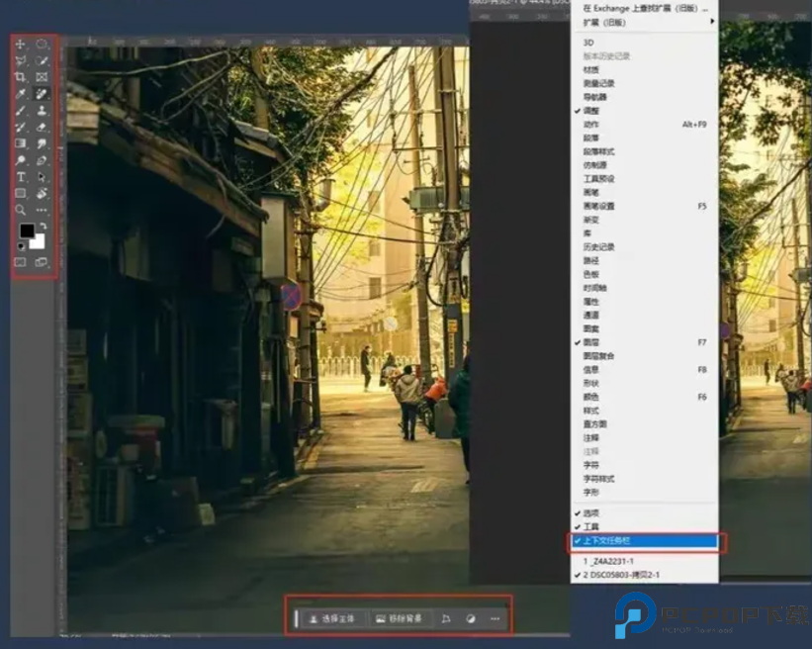Select the History Brush tool

20,127
